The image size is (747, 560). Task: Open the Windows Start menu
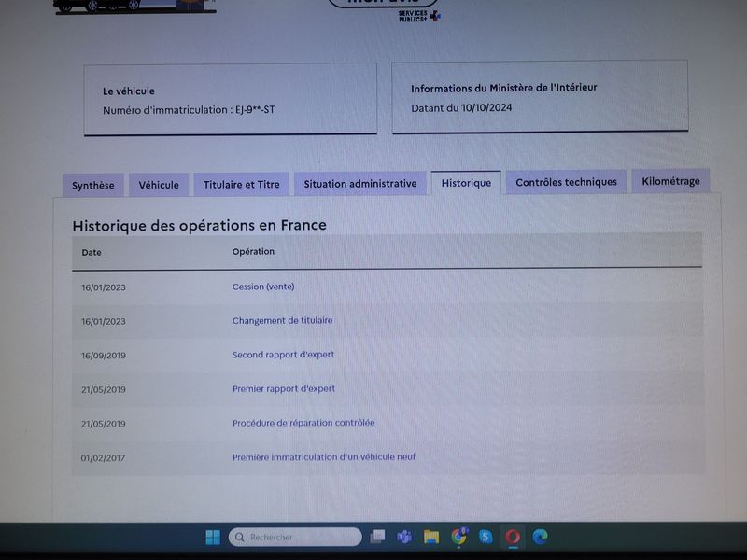(x=213, y=538)
